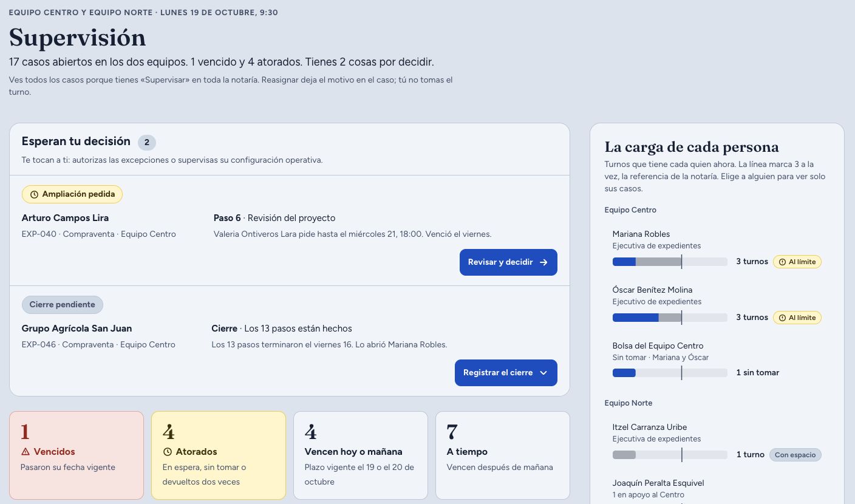
Task: Filter cases by the Vencidos card
Action: [77, 455]
